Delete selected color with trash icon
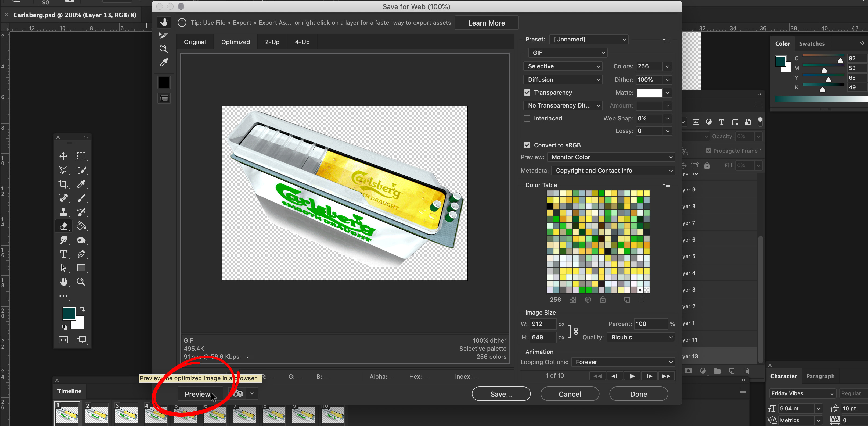 642,300
